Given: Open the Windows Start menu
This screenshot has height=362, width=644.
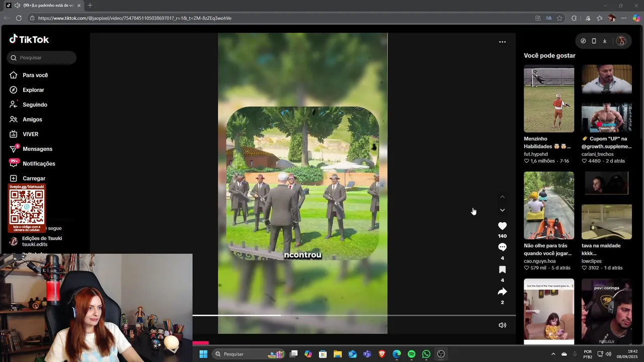Looking at the screenshot, I should (203, 354).
